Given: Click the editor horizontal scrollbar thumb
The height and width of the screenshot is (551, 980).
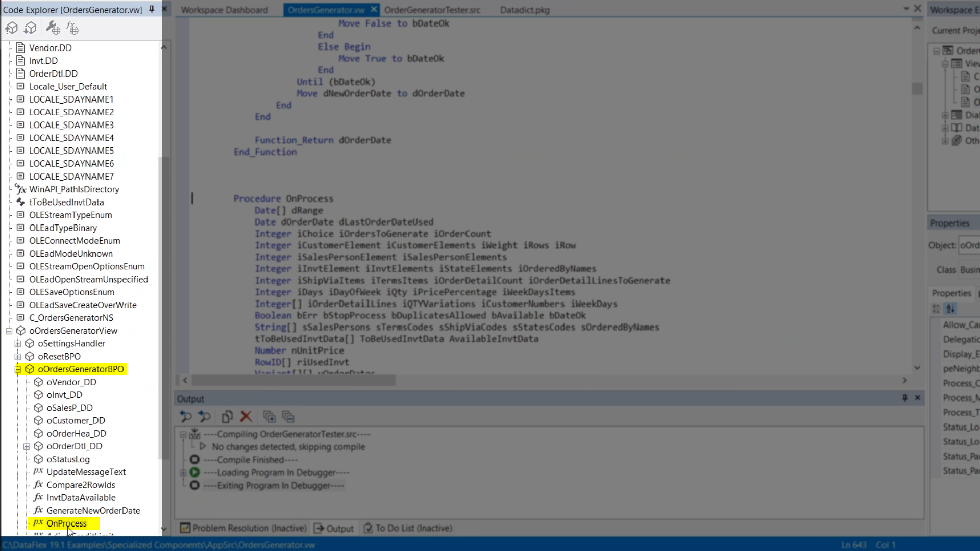Looking at the screenshot, I should point(293,380).
